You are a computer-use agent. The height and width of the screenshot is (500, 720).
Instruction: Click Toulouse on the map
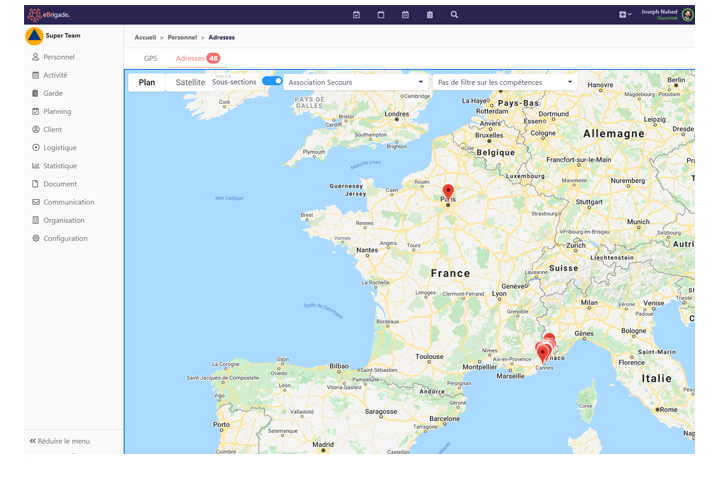point(429,357)
